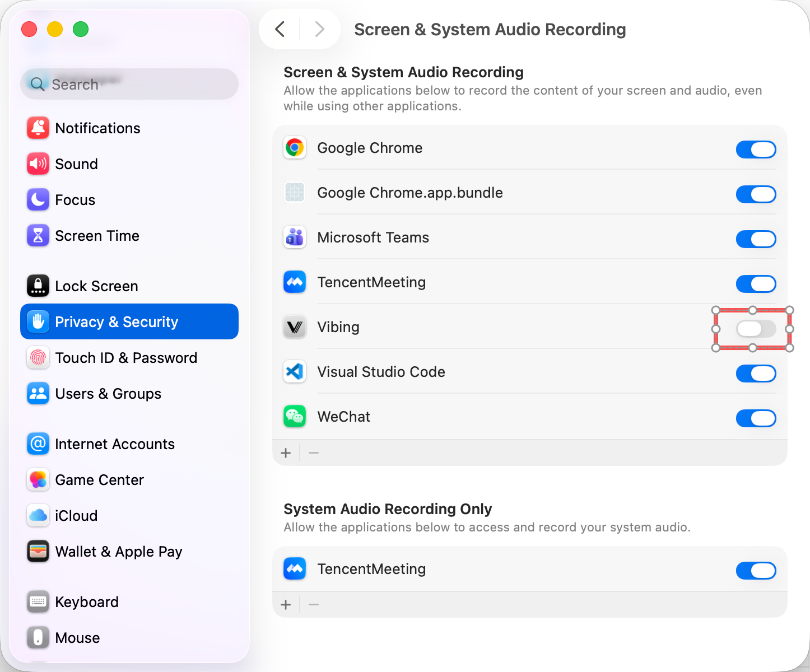Disable screen recording for WeChat
Image resolution: width=810 pixels, height=672 pixels.
click(x=756, y=418)
